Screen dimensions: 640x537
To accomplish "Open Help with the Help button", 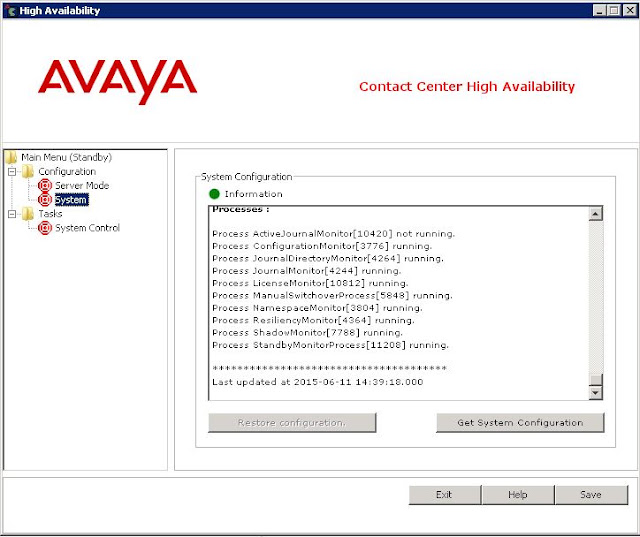I will [x=518, y=495].
